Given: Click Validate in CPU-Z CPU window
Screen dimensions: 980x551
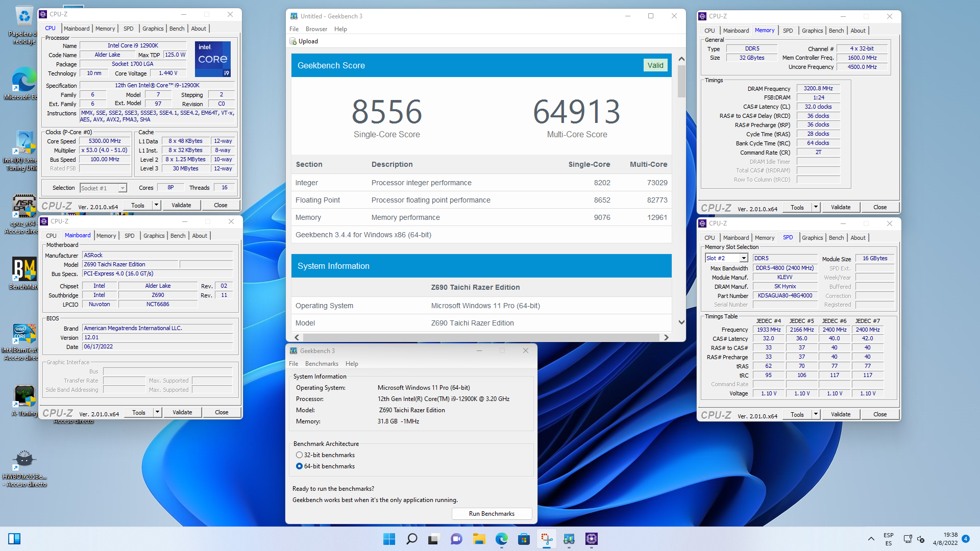Looking at the screenshot, I should click(181, 205).
